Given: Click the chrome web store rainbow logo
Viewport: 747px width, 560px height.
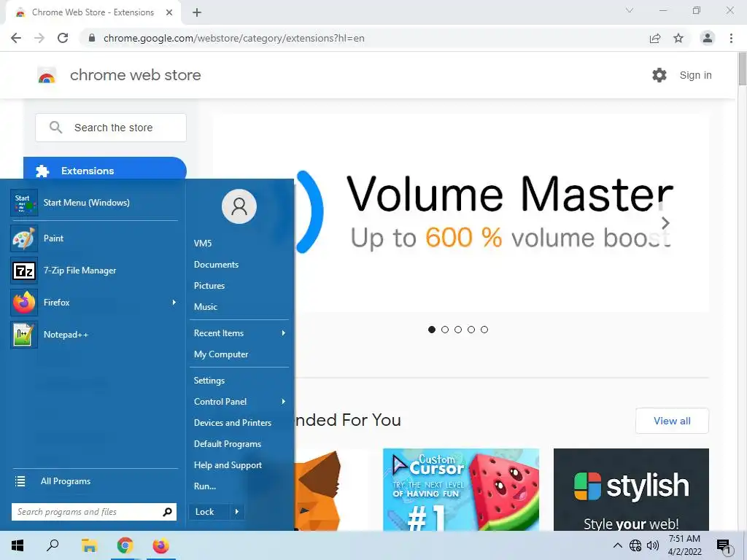Looking at the screenshot, I should coord(47,75).
